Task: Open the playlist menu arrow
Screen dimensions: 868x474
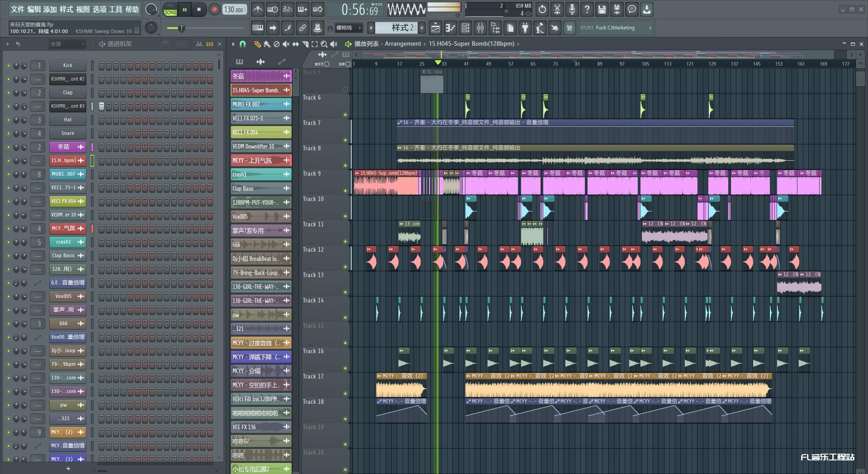Action: click(x=233, y=44)
